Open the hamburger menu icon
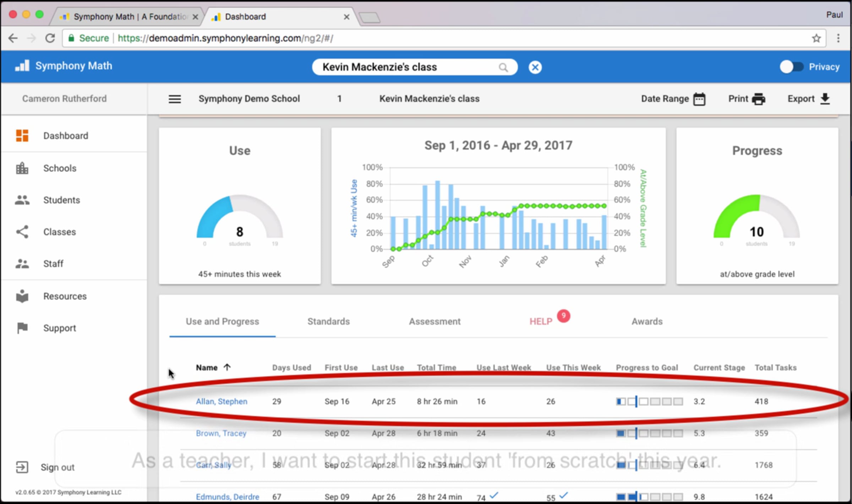 tap(175, 99)
